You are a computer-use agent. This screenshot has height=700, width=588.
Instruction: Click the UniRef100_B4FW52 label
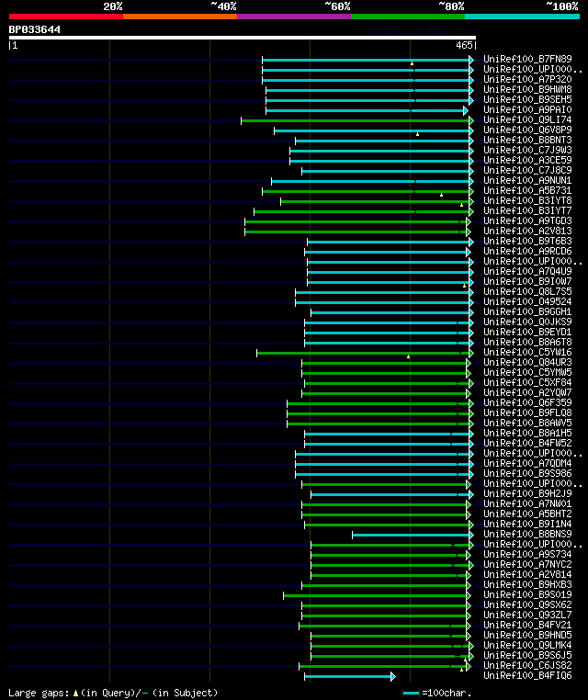coord(527,444)
